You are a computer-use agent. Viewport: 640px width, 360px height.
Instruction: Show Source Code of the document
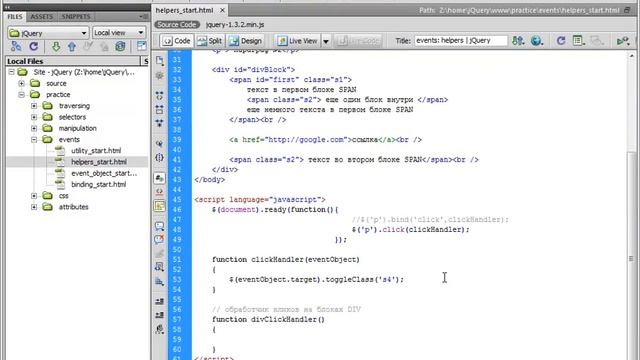pos(177,24)
